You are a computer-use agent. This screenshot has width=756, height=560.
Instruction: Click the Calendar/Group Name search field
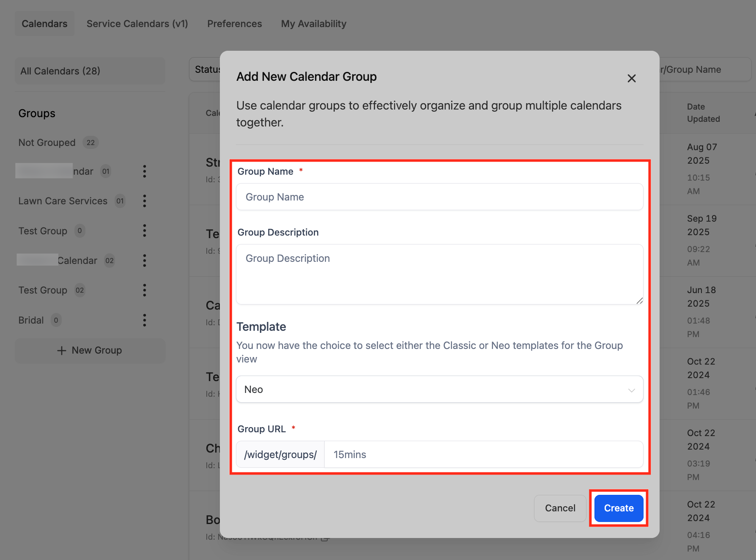tap(705, 69)
